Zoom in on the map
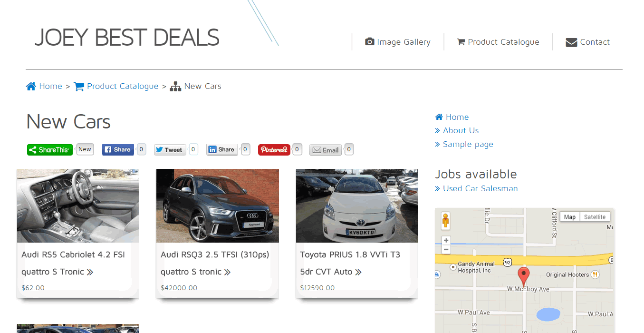This screenshot has width=644, height=333. [x=446, y=241]
